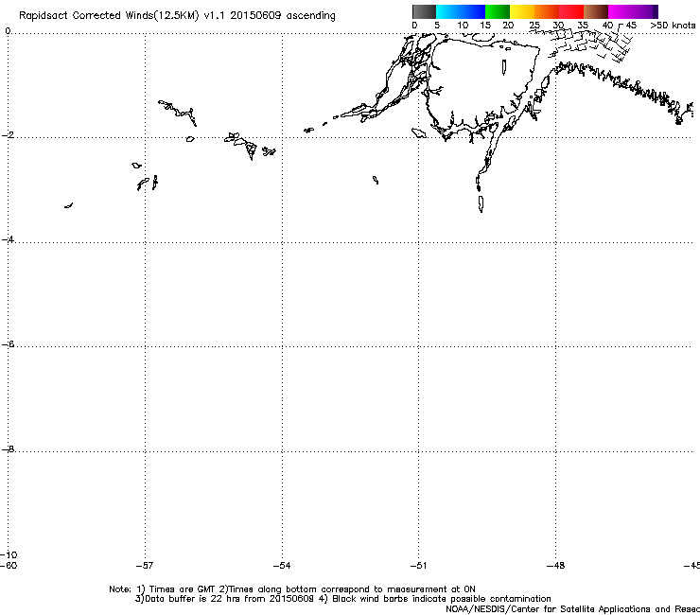Pick the green 15–20 knots color swatch
The width and height of the screenshot is (700, 615).
coord(498,11)
